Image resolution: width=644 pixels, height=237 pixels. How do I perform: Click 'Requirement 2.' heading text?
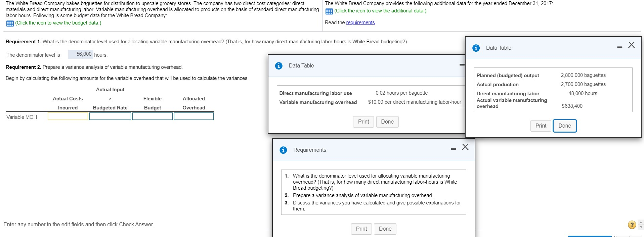coord(24,67)
